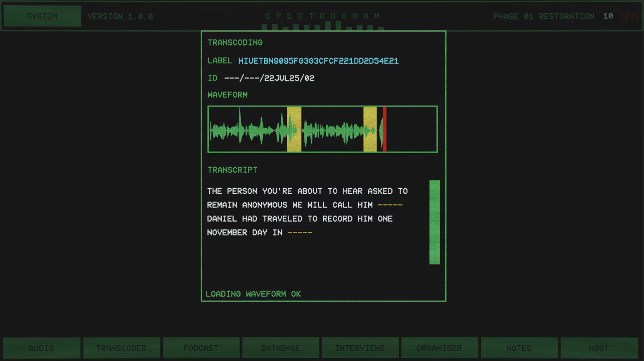Select the cyan LABEL hash text
Screen dimensions: 644x361
pyautogui.click(x=318, y=61)
